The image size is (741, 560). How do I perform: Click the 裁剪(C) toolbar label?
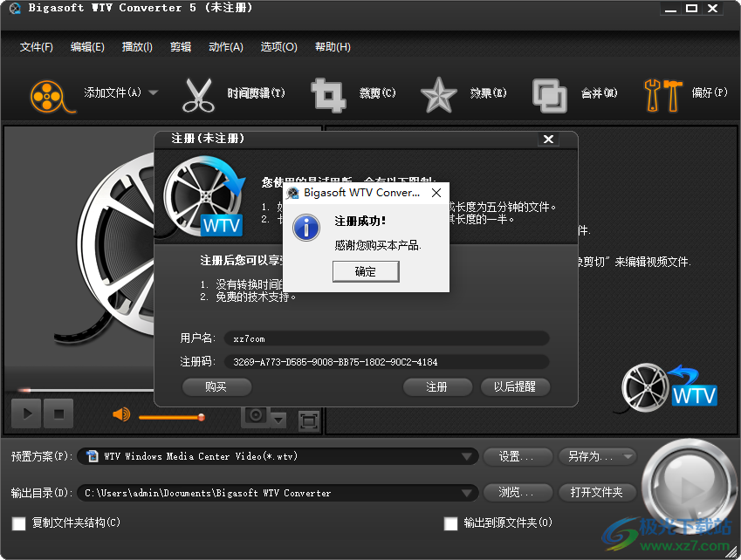(378, 93)
